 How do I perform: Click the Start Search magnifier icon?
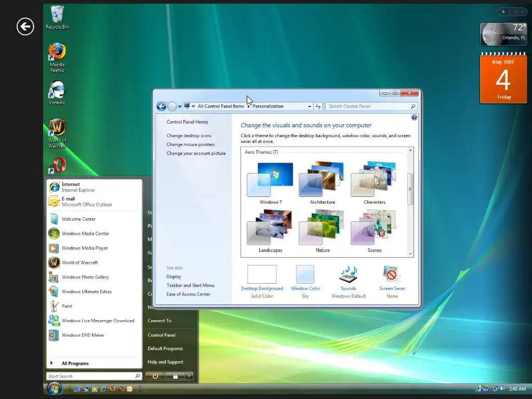pyautogui.click(x=137, y=376)
